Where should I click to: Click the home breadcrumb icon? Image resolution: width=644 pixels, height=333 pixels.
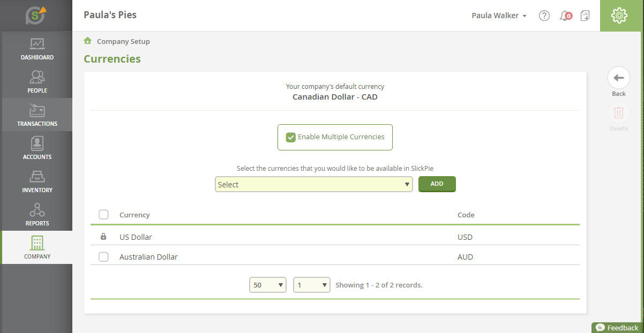click(88, 41)
